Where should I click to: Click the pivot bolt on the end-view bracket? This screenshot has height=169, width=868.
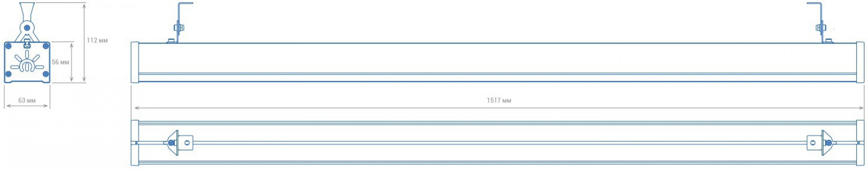(x=27, y=28)
